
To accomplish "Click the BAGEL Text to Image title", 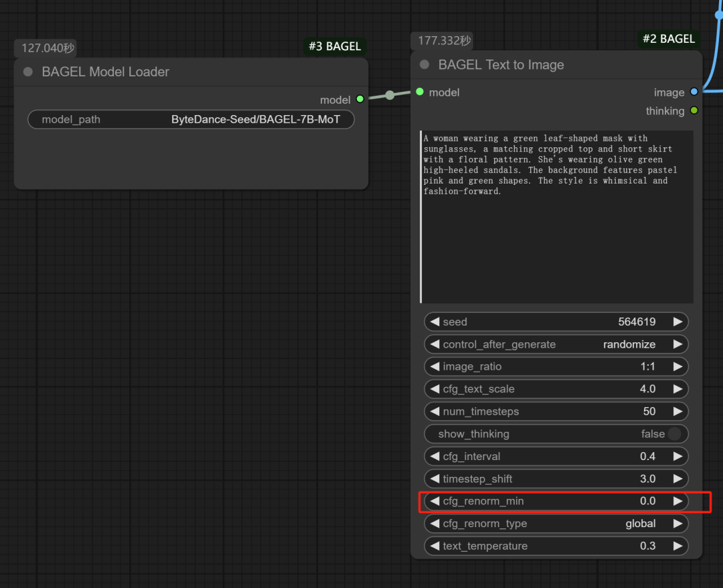I will click(x=501, y=64).
